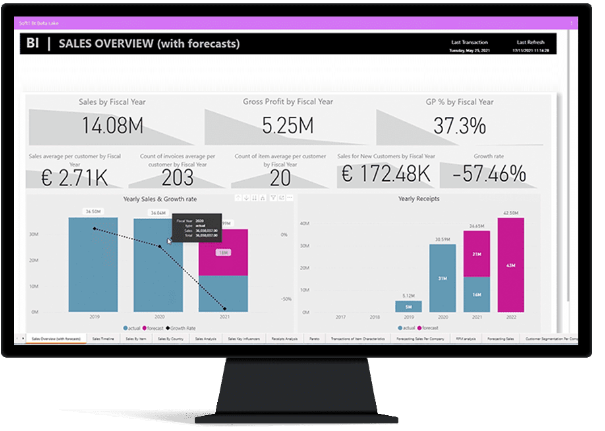This screenshot has height=431, width=605.
Task: Click the BI logo in header
Action: (x=34, y=43)
